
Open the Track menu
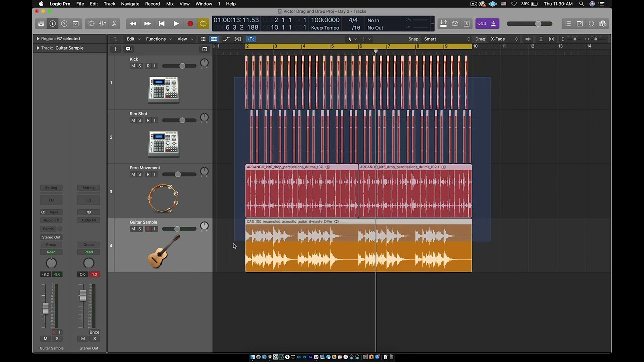(109, 4)
